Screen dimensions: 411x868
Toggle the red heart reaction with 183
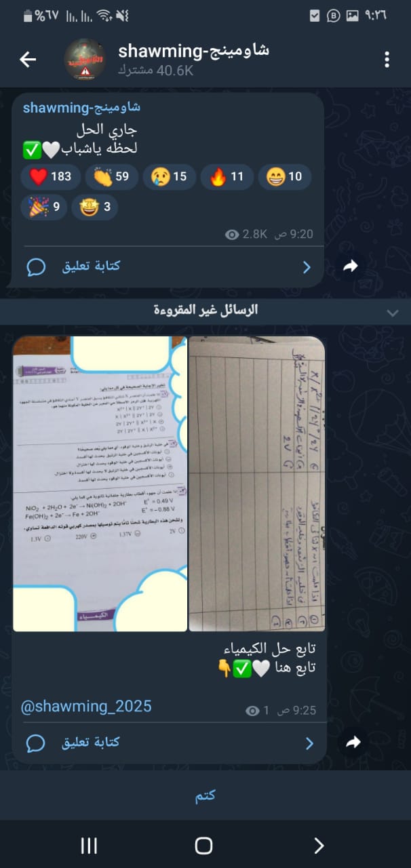[51, 177]
